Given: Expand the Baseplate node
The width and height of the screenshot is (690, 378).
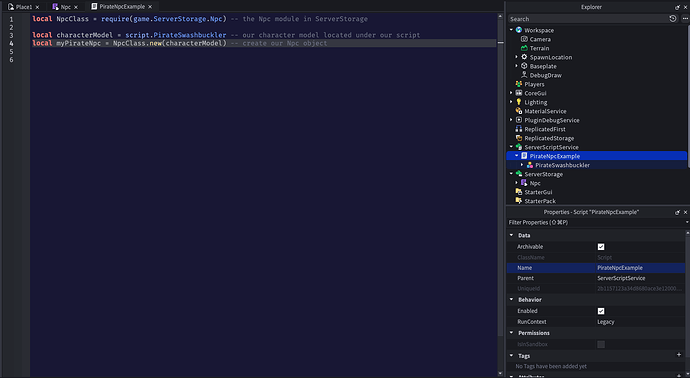Looking at the screenshot, I should [x=517, y=66].
